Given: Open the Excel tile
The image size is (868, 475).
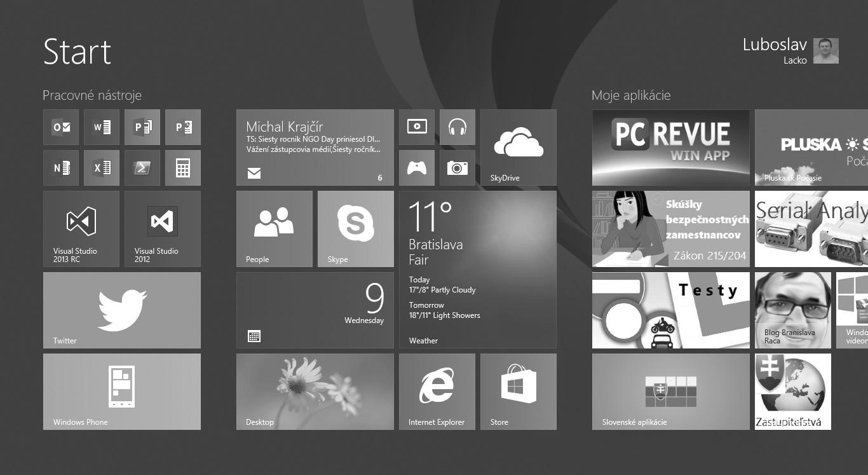Looking at the screenshot, I should [x=102, y=168].
